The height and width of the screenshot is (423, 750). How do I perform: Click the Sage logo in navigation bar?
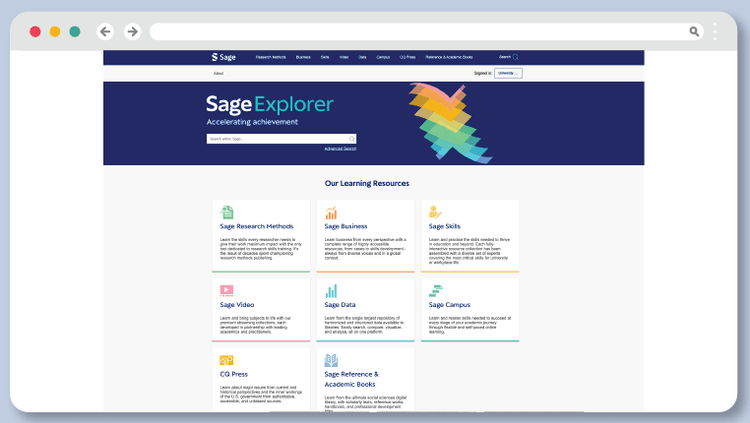[x=223, y=57]
